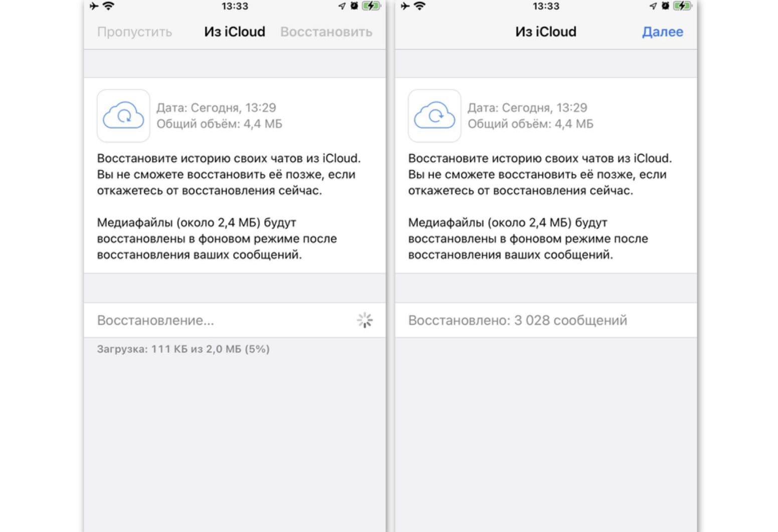Click the loading spinner beside Восстановление
The image size is (778, 532).
(364, 320)
